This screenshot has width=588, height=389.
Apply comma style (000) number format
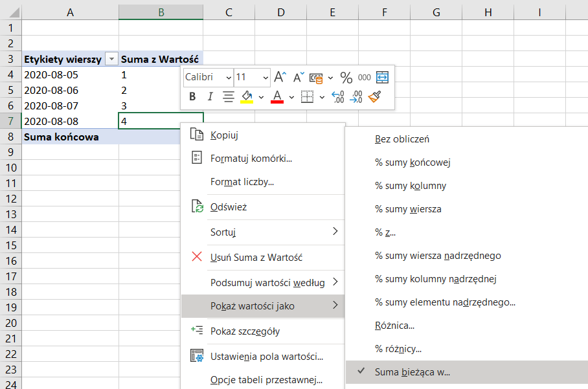click(365, 77)
